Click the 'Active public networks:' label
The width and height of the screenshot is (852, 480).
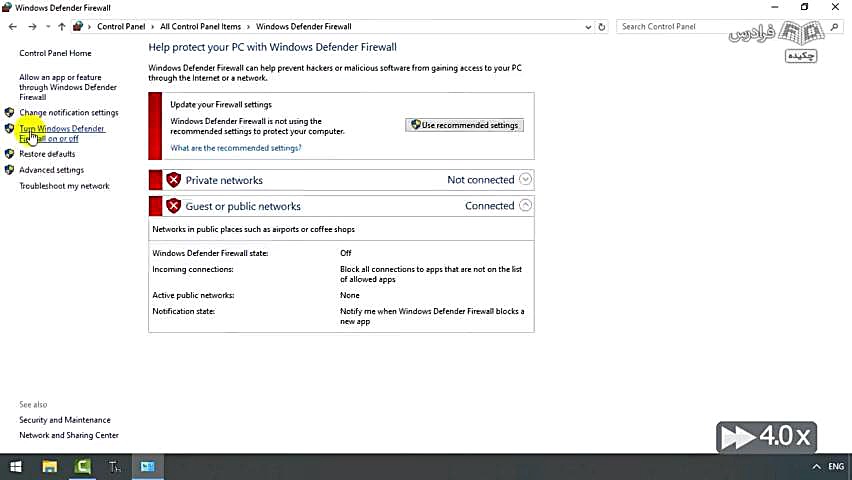click(193, 295)
